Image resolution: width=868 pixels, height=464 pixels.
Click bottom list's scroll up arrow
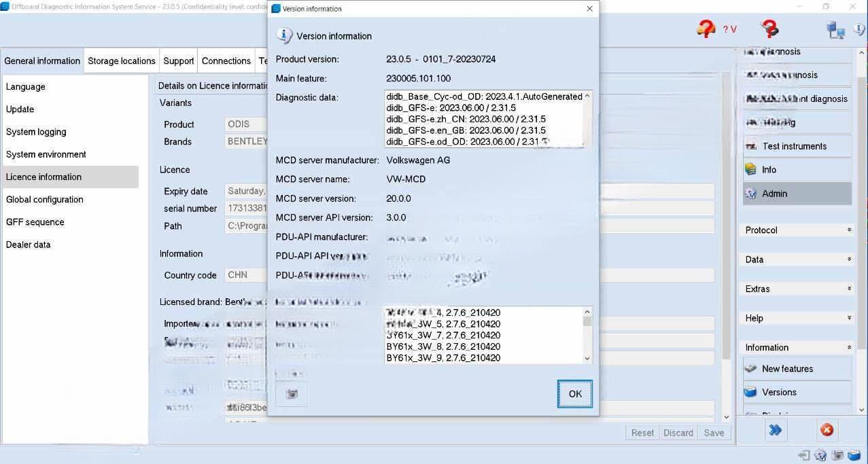587,312
